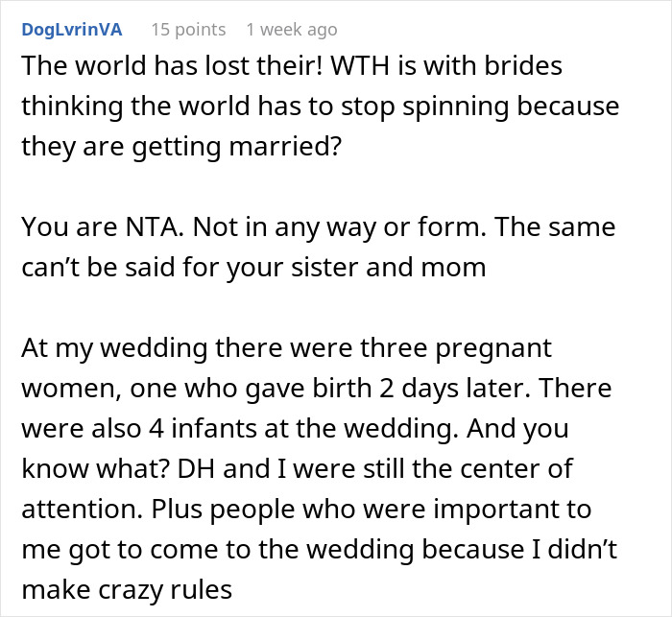
Task: Click the phrase 'your sister and mom'
Action: click(x=395, y=268)
